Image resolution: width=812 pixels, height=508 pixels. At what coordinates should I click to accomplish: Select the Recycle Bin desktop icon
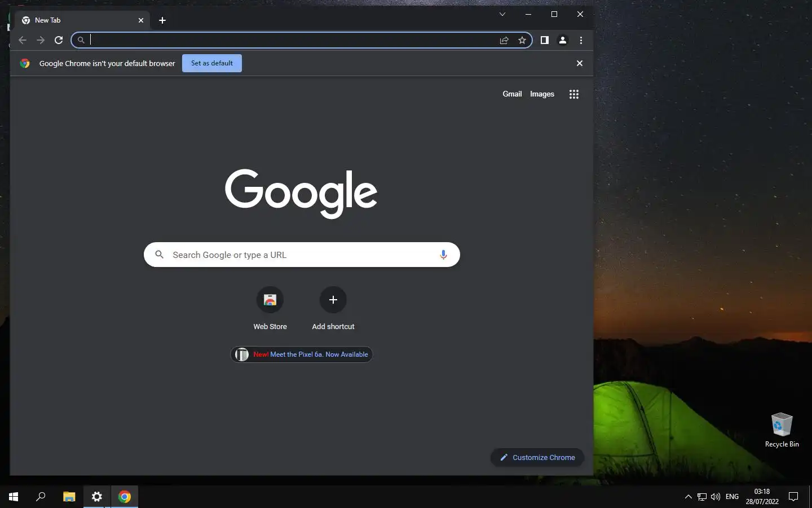(x=782, y=430)
